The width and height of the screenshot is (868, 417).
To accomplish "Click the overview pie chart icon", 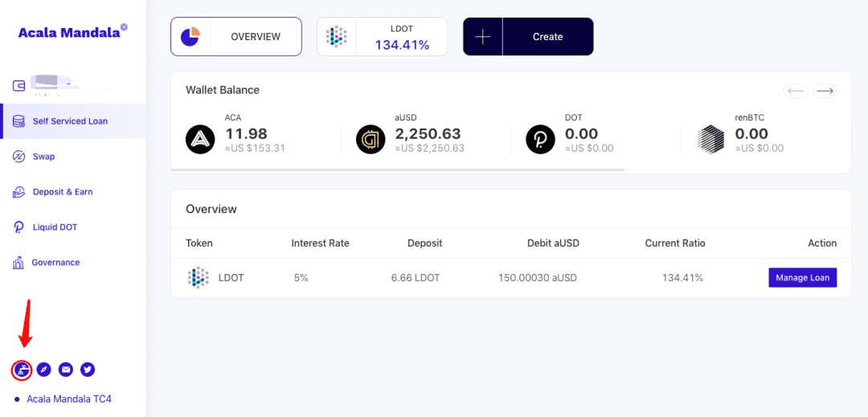I will tap(190, 36).
